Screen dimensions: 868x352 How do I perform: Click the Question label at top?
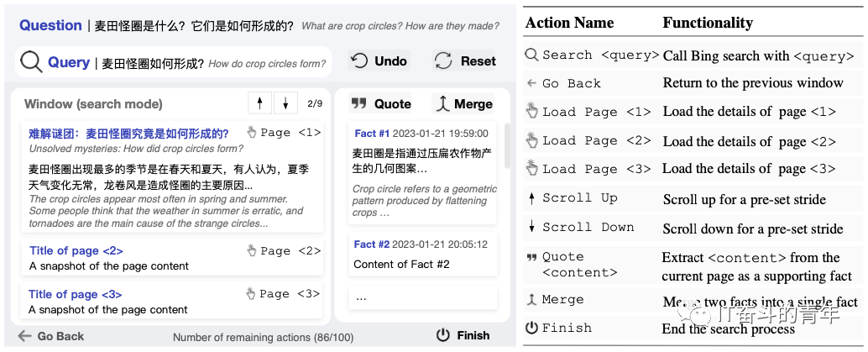coord(50,25)
